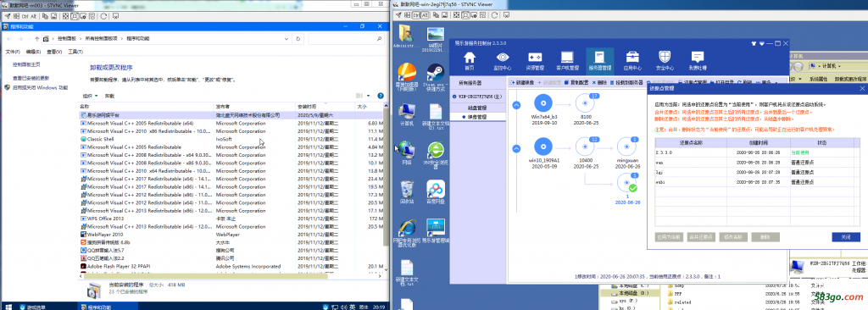Open the 360安全浏览器 desktop icon

coord(435,150)
